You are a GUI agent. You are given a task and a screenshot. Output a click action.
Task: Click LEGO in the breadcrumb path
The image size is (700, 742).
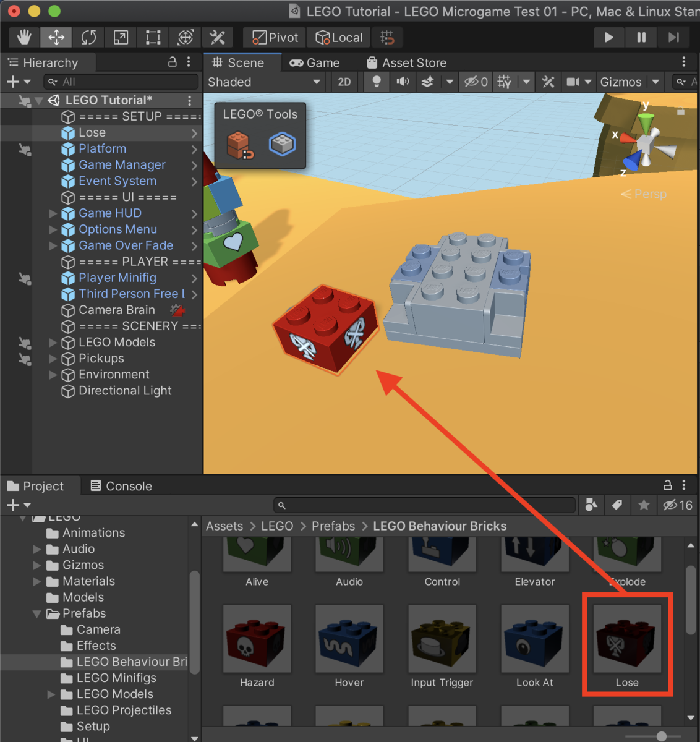277,526
